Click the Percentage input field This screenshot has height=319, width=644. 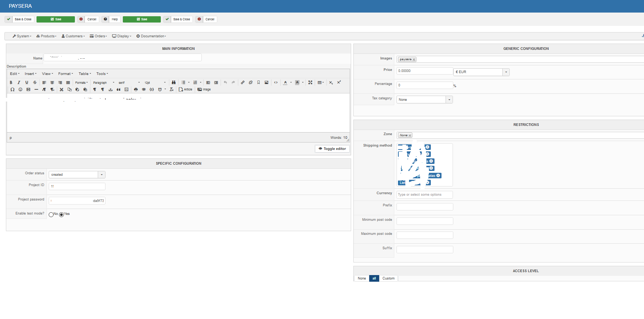pos(425,85)
